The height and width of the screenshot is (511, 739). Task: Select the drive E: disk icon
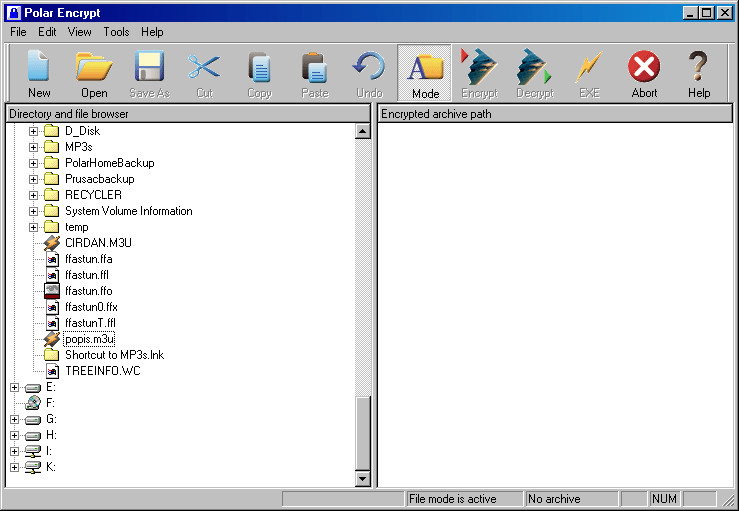(33, 388)
